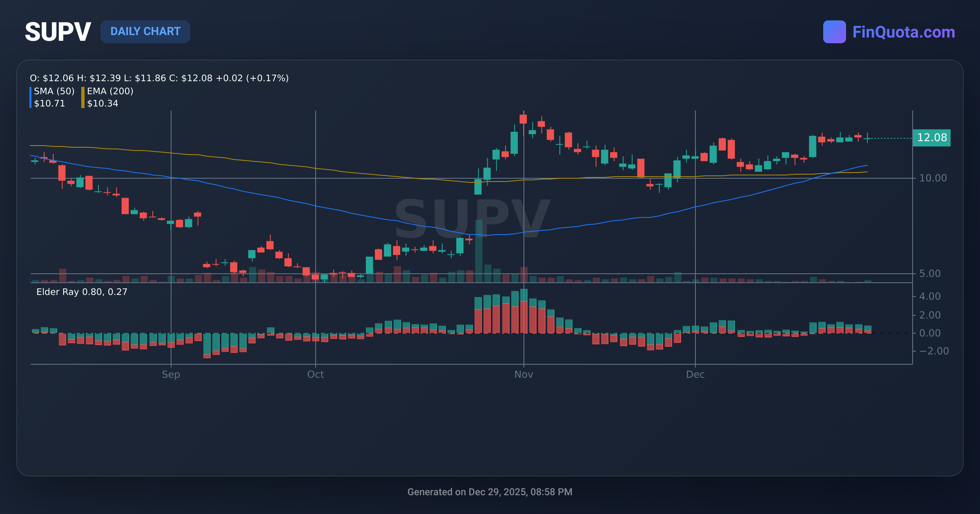The height and width of the screenshot is (514, 980).
Task: Click the 12.08 current price tag
Action: point(931,138)
